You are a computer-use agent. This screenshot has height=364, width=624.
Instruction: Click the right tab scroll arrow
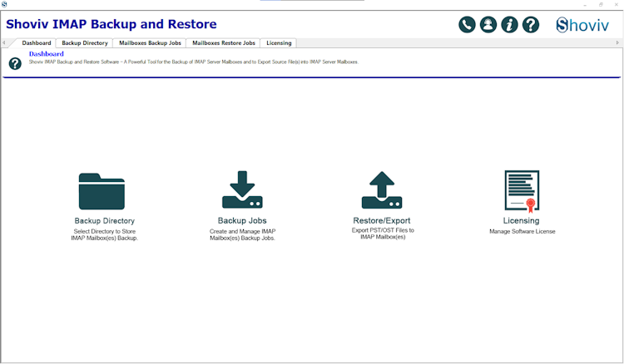pos(617,42)
